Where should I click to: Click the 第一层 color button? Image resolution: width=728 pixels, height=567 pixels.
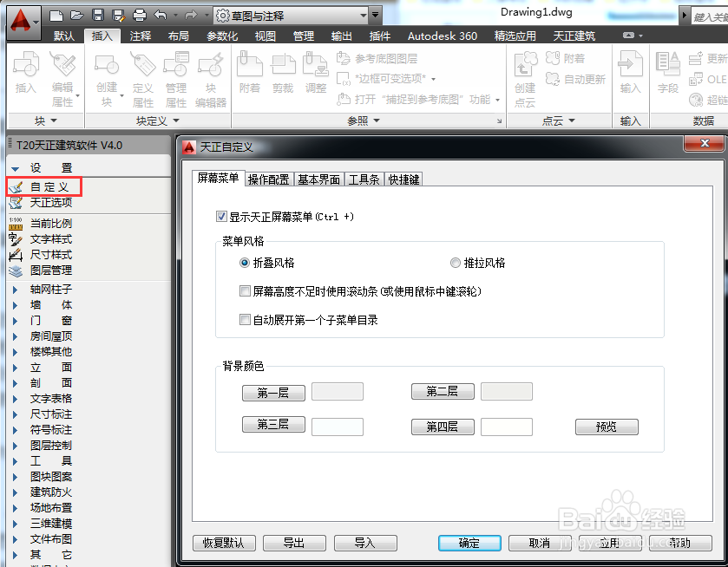[x=273, y=393]
